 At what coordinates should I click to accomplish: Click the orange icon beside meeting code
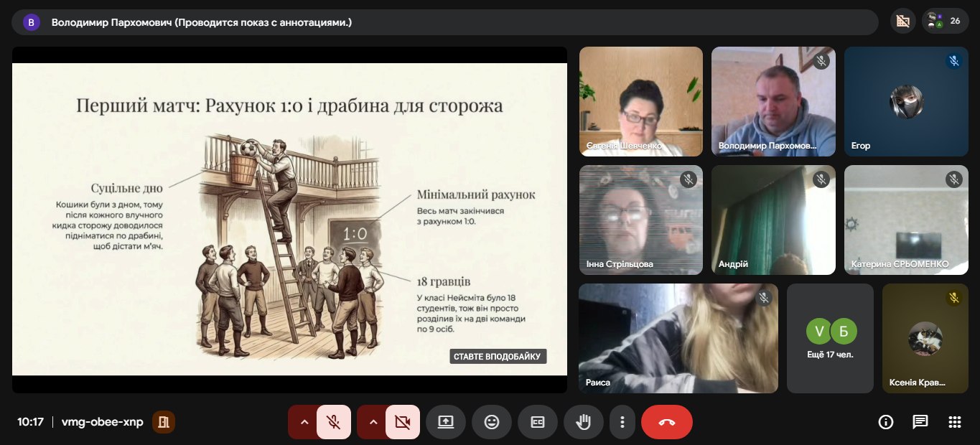[x=164, y=422]
